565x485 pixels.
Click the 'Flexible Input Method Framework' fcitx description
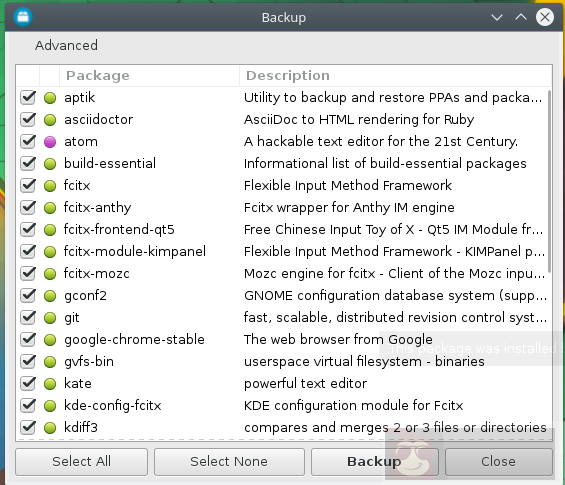coord(348,186)
